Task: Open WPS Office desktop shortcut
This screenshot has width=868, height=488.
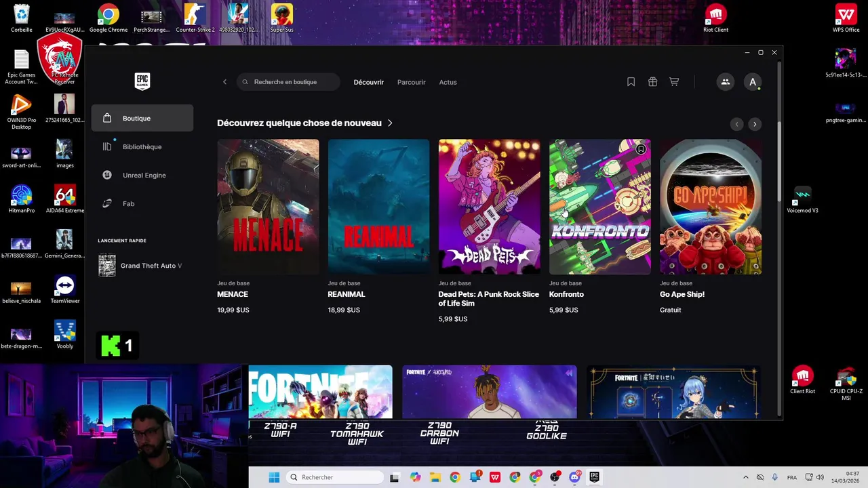Action: coord(846,18)
